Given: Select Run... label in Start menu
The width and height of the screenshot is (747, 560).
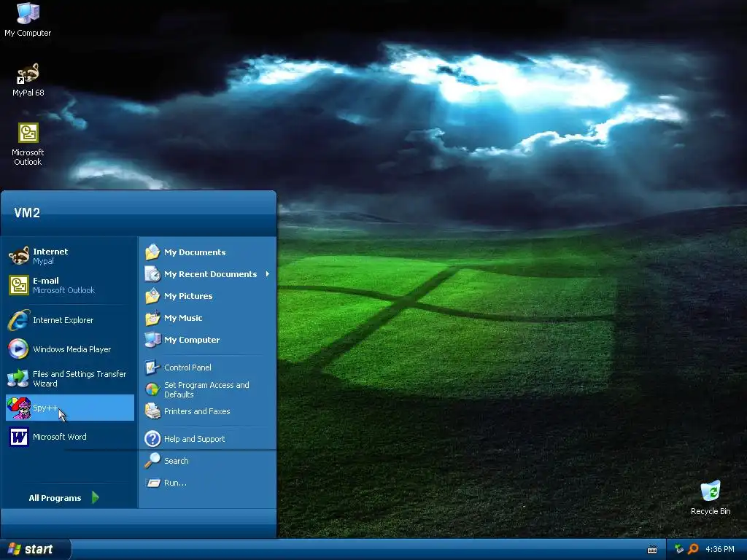Looking at the screenshot, I should pos(175,483).
